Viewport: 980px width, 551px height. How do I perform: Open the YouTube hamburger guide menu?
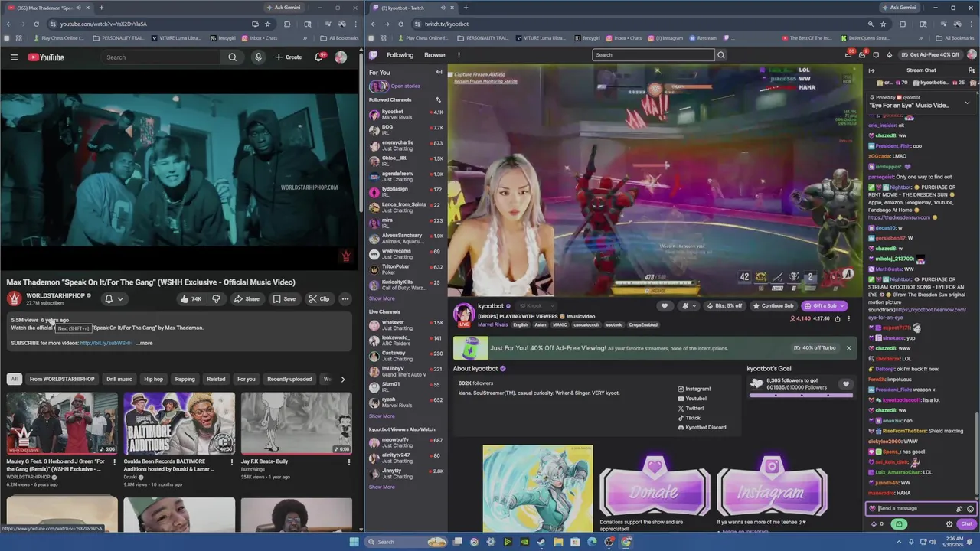tap(14, 57)
